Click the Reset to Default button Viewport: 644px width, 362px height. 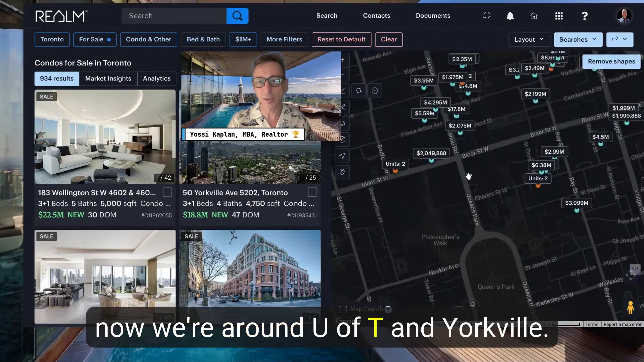[341, 39]
